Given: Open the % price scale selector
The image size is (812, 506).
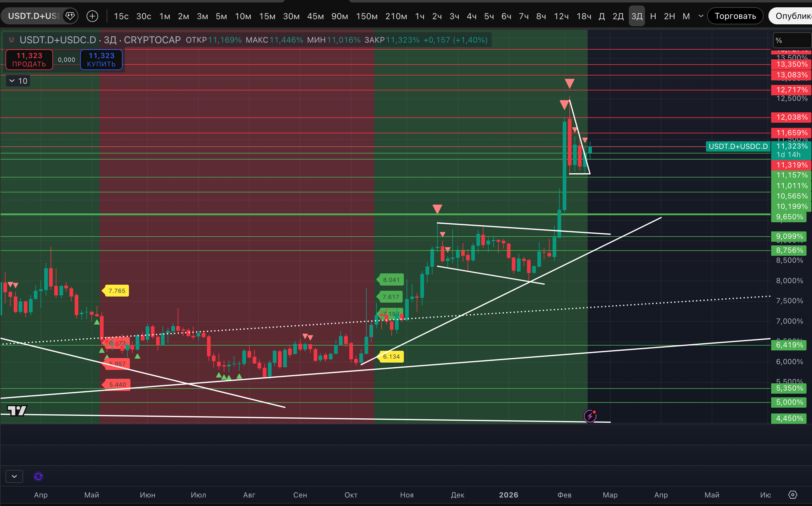Looking at the screenshot, I should (791, 40).
